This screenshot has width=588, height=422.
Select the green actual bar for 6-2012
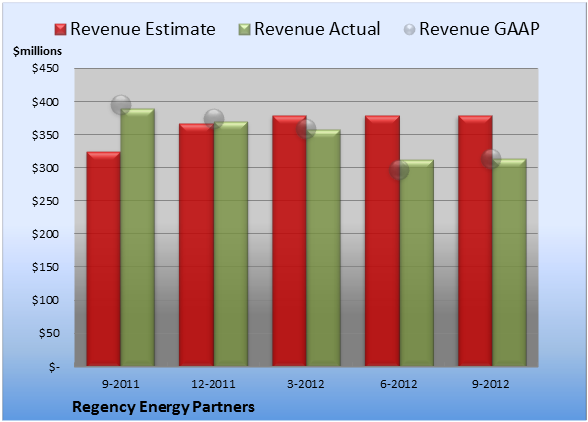tap(417, 263)
